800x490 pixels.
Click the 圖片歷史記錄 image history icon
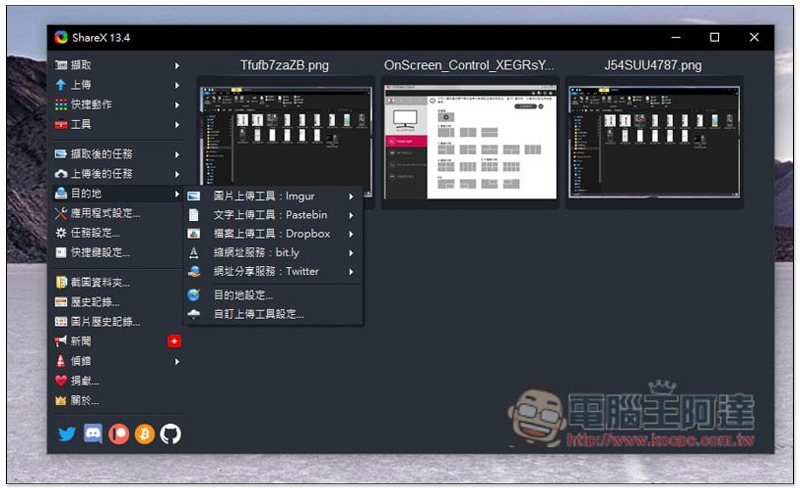pos(61,322)
